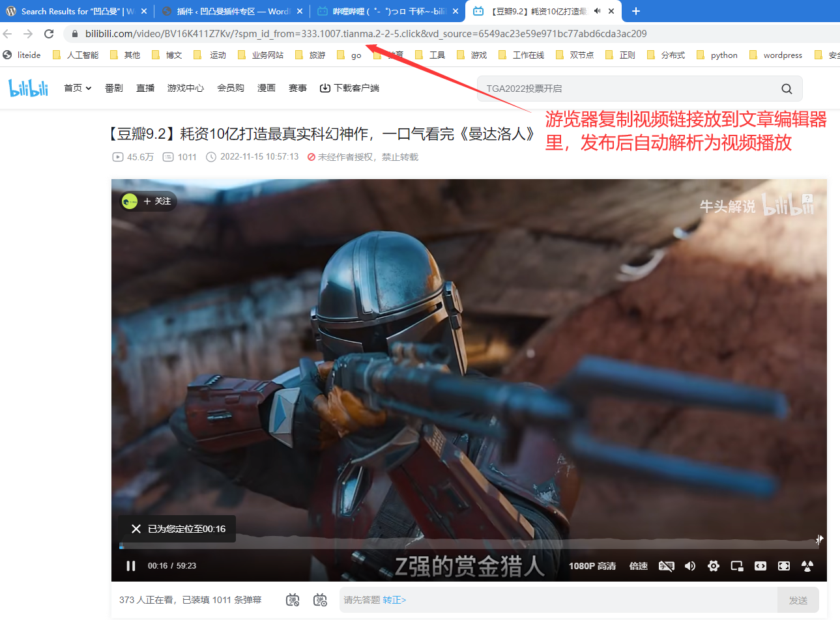Viewport: 840px width, 620px height.
Task: Toggle the subtitles icon in player
Action: point(667,566)
